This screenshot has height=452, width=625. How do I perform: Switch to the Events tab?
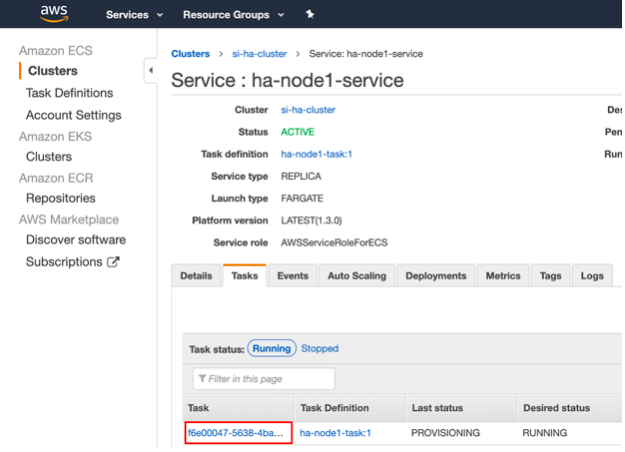point(293,275)
